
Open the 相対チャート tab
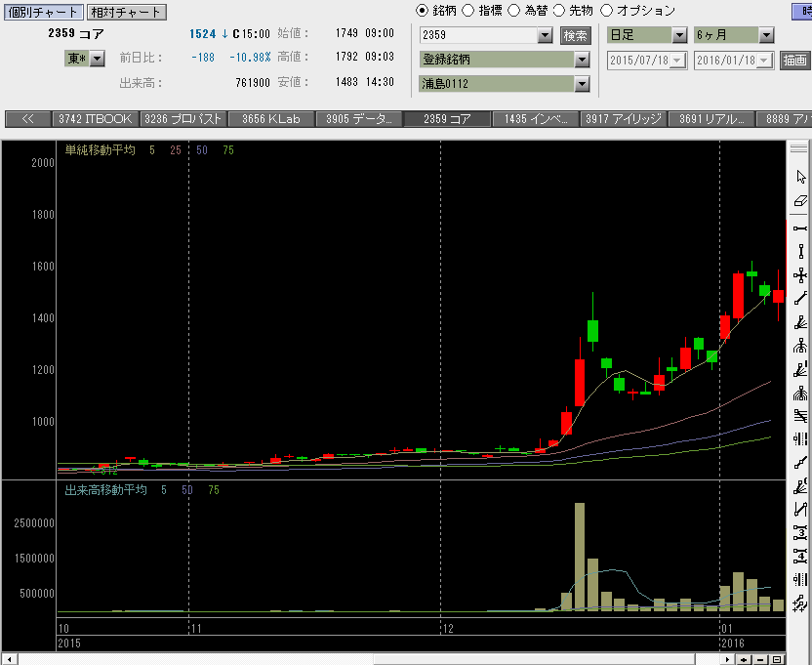(126, 12)
